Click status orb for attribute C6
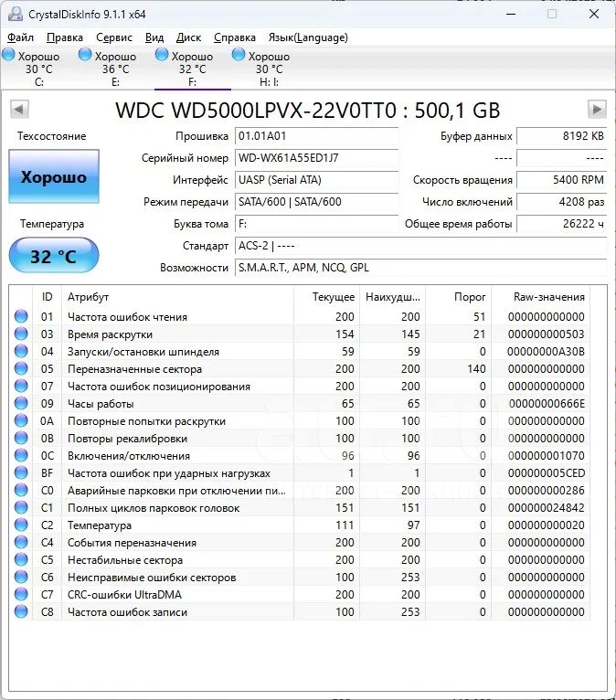The width and height of the screenshot is (616, 700). (21, 578)
